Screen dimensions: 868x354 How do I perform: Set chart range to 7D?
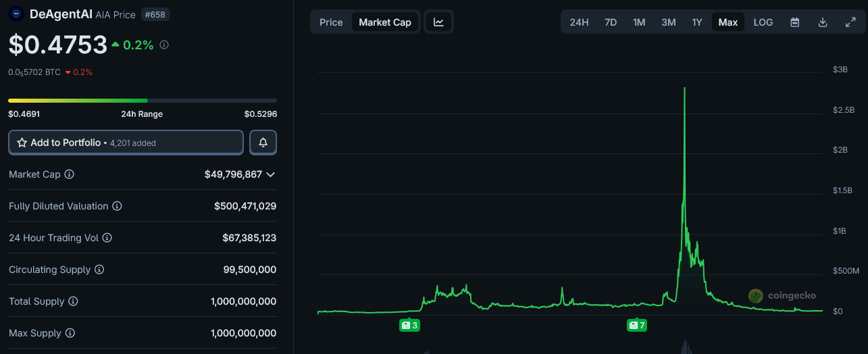(x=611, y=22)
